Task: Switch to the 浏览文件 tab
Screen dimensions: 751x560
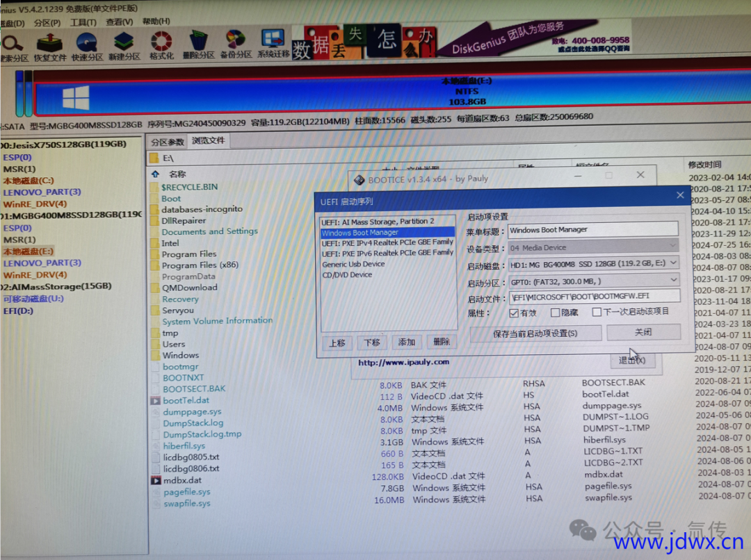Action: [x=209, y=141]
